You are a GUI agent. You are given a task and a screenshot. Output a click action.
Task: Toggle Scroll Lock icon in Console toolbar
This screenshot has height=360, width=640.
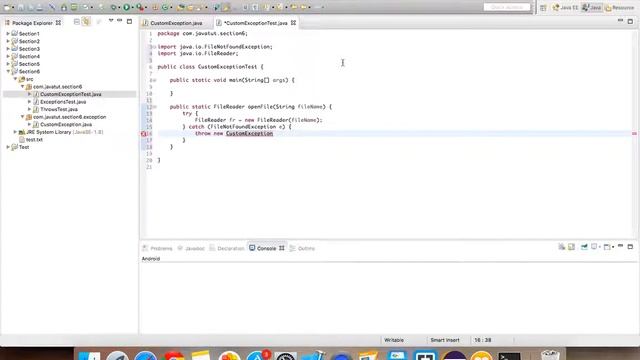tap(571, 247)
